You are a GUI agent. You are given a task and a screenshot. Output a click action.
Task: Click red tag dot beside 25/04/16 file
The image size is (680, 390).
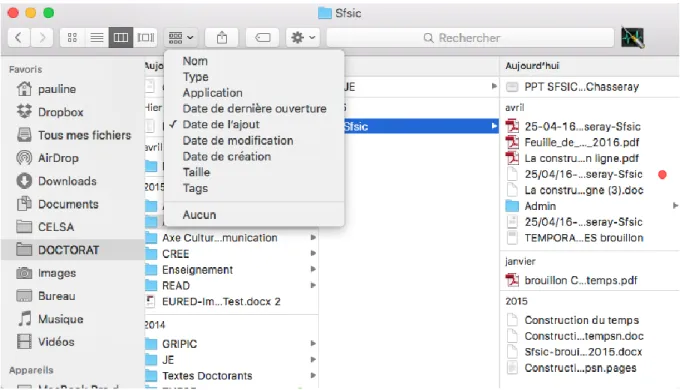662,174
